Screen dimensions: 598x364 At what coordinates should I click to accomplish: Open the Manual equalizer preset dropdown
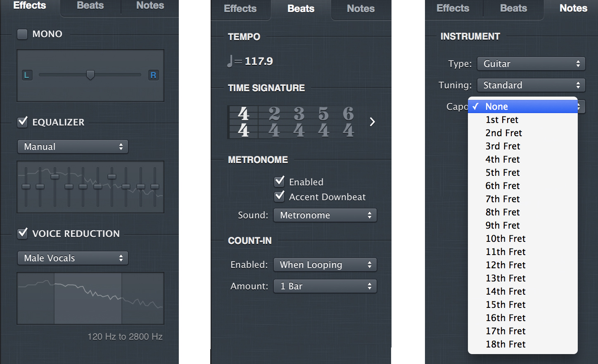[x=73, y=147]
